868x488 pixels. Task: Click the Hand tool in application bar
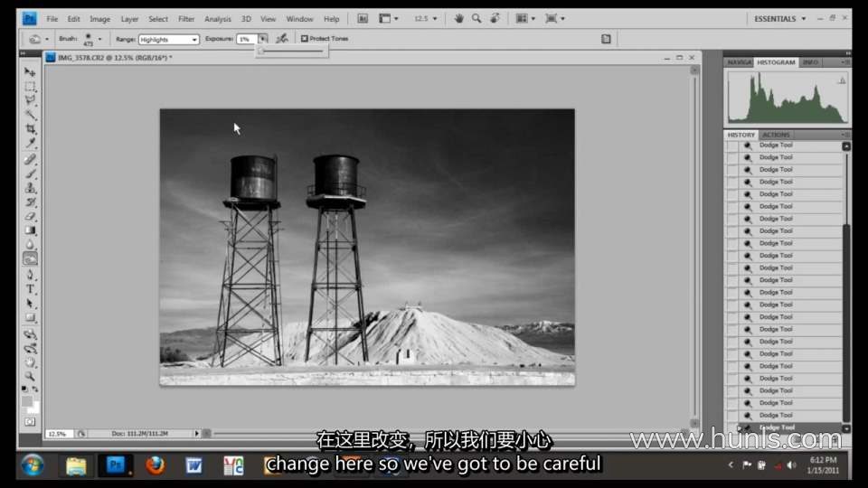pos(459,18)
